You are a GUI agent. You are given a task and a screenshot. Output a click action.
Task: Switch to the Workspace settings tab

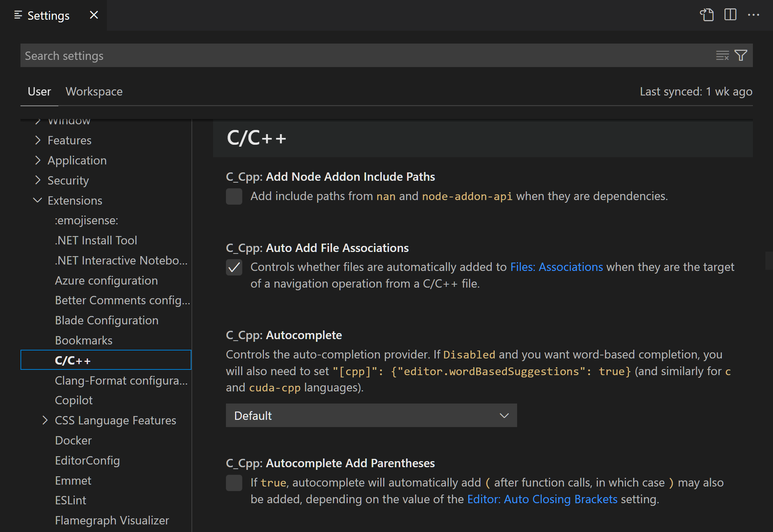coord(94,91)
